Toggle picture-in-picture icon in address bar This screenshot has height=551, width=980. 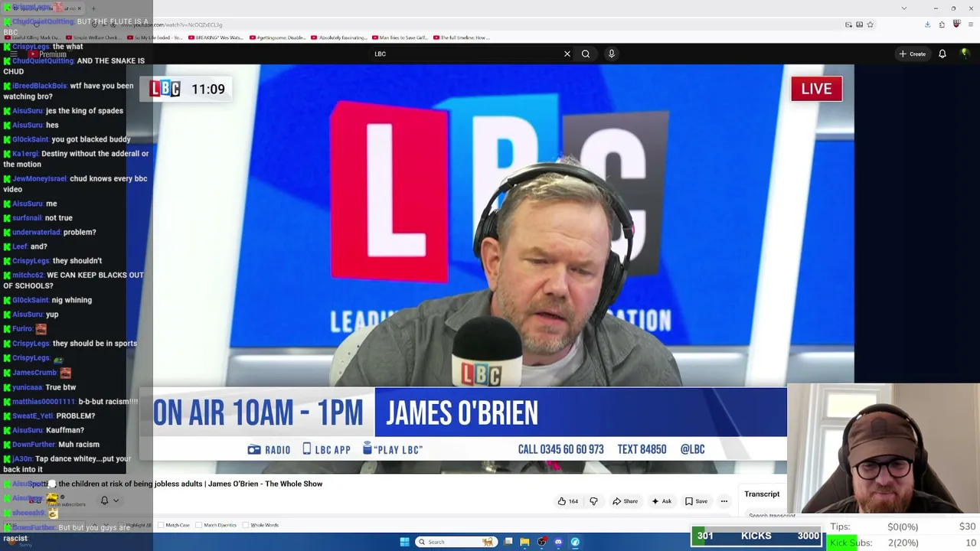(x=848, y=24)
